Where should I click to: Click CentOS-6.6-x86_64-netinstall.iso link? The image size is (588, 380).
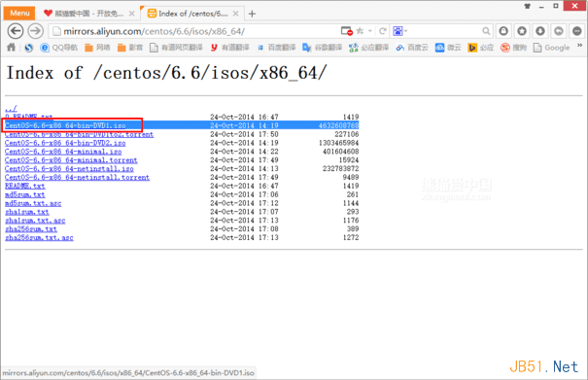[69, 169]
